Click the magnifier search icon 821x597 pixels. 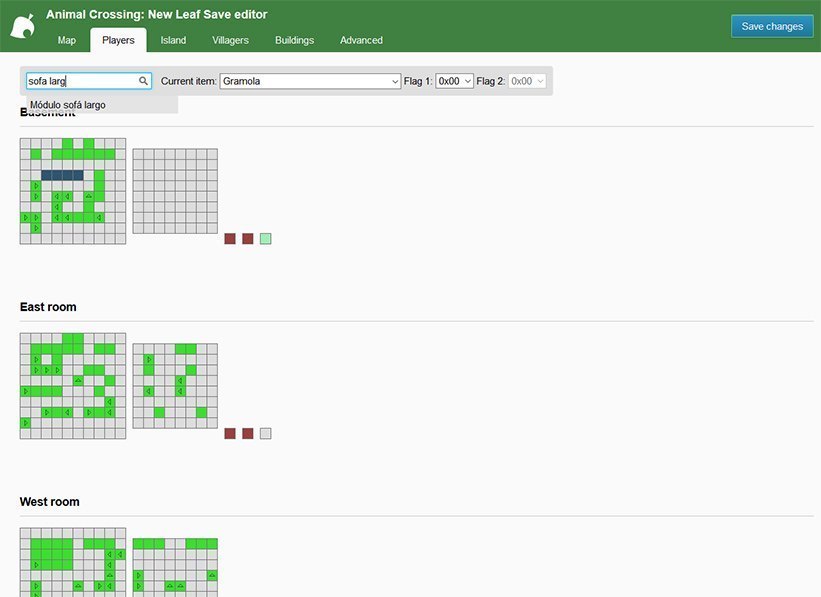click(x=143, y=81)
